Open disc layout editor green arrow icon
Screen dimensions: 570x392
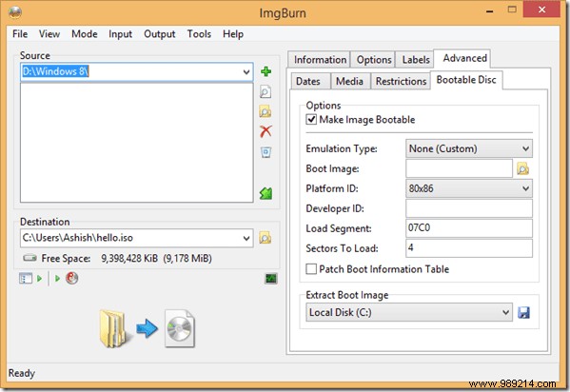(x=265, y=193)
